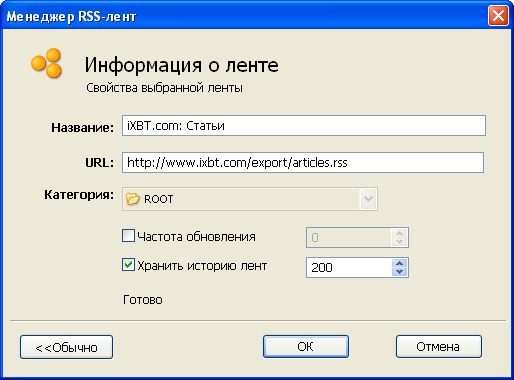The image size is (514, 380).
Task: Click the Информация о ленте heading
Action: tap(181, 65)
